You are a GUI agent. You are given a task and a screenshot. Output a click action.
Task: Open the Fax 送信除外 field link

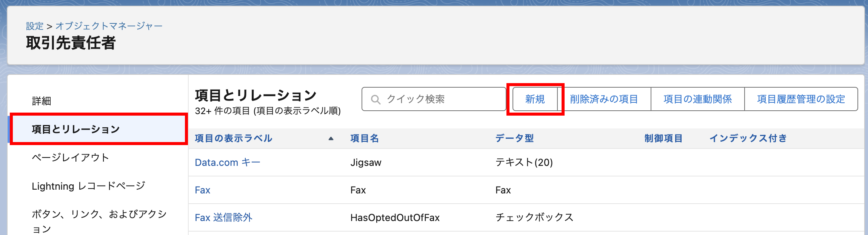pos(223,218)
